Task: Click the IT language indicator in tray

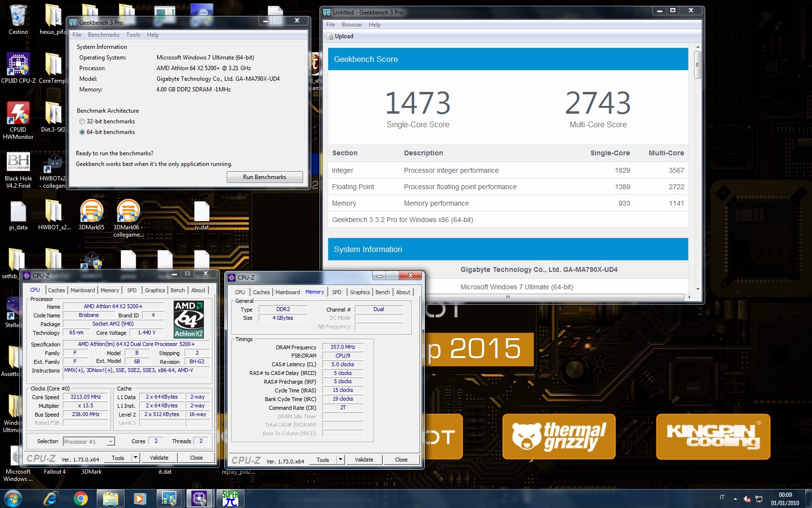Action: 722,497
